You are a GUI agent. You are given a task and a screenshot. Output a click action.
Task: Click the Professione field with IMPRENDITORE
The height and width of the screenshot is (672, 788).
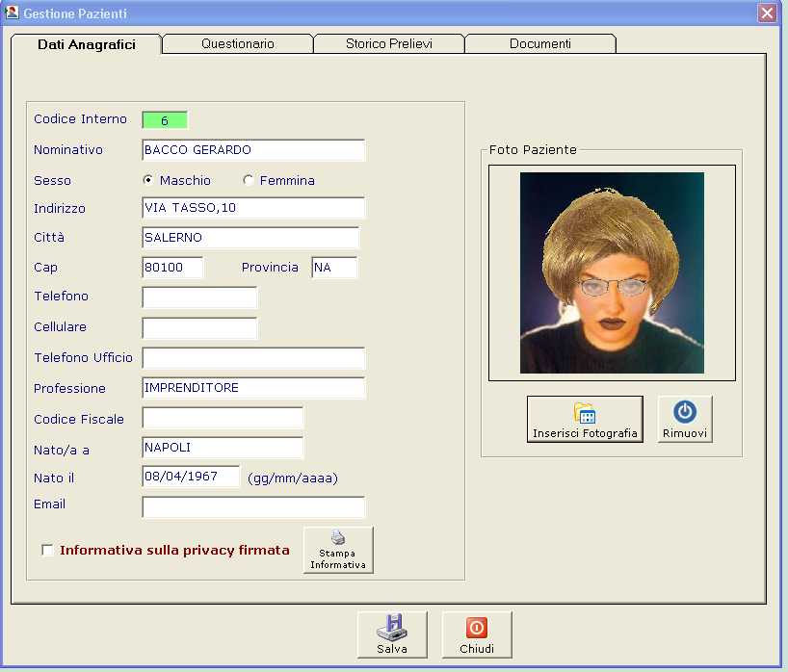click(x=253, y=388)
